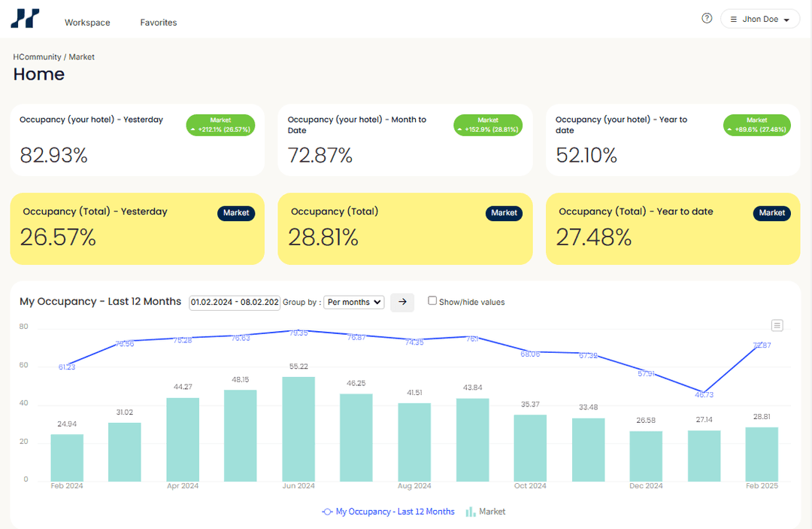Viewport: 812px width, 529px height.
Task: Click the My Occupancy line legend marker
Action: tap(327, 512)
